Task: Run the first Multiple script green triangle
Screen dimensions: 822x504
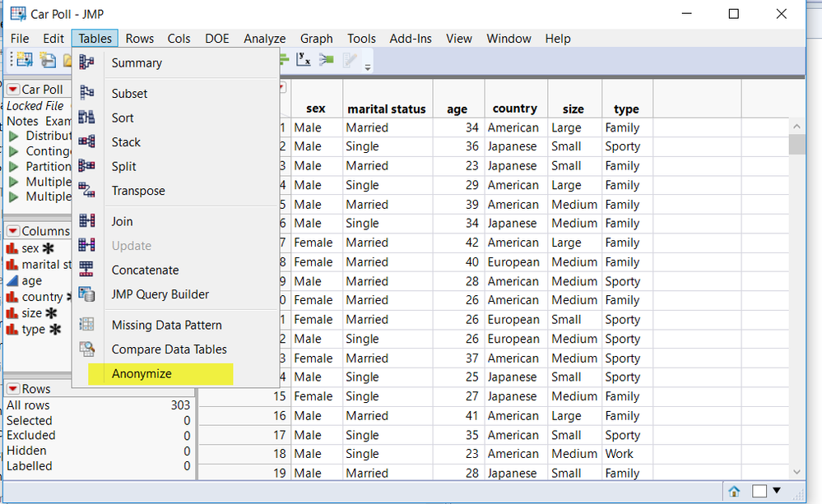Action: pyautogui.click(x=14, y=182)
